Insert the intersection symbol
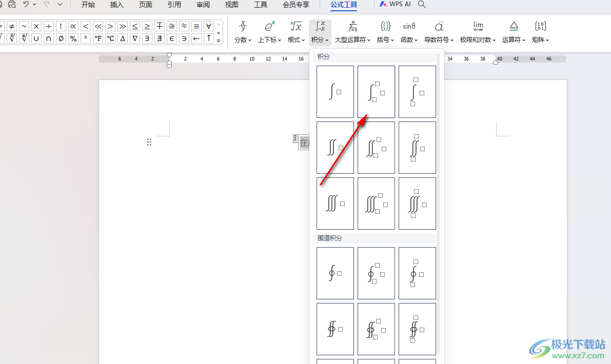 pos(49,38)
